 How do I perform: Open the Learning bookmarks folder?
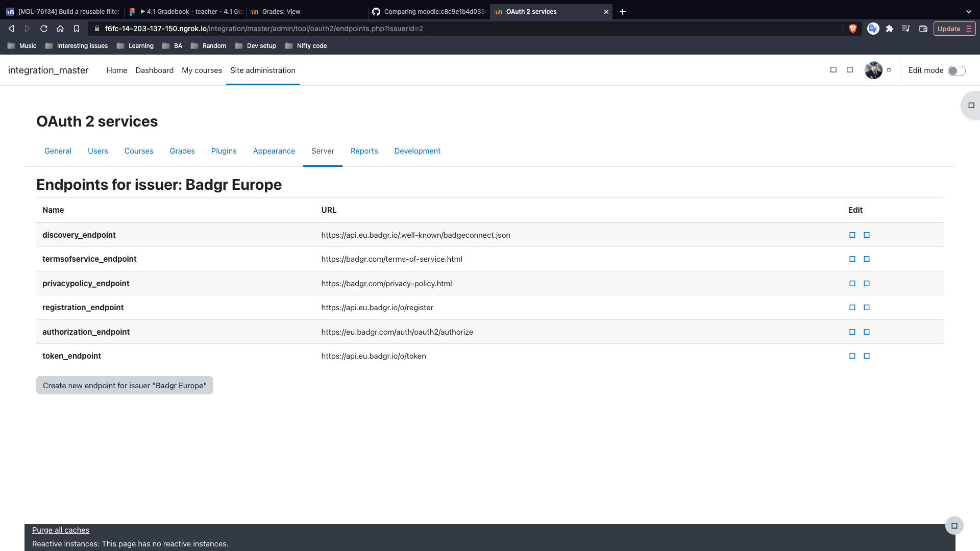coord(135,46)
